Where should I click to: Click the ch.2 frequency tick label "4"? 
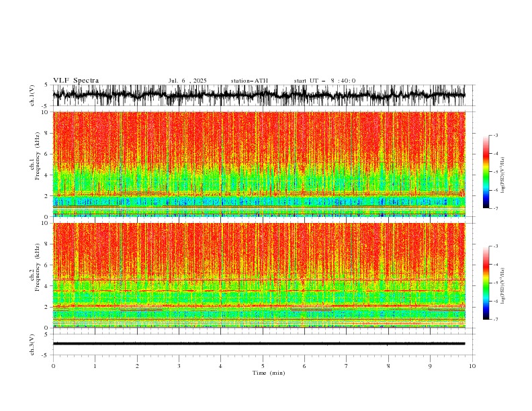(46, 286)
